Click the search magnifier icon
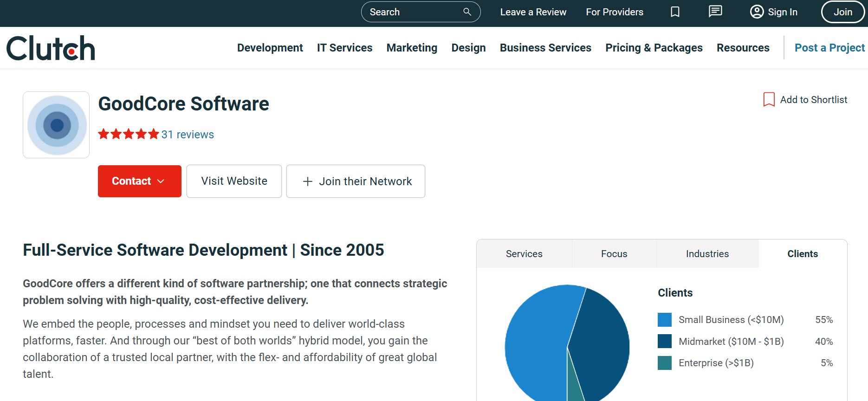 (x=467, y=12)
